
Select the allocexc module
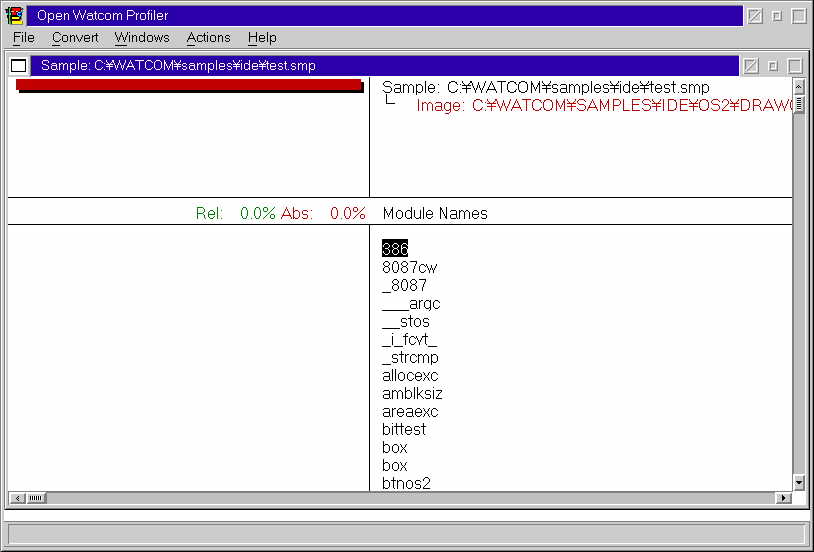410,375
